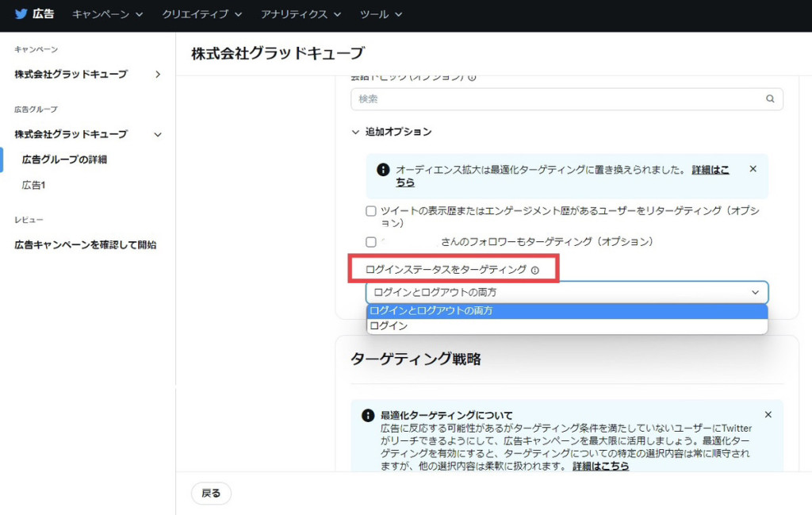Expand the campaign 株式会社グラッドキューブ sidebar arrow

click(158, 75)
